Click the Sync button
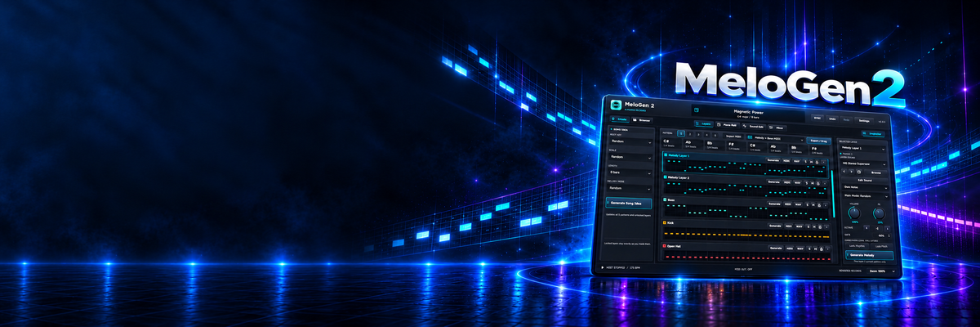The width and height of the screenshot is (980, 327). tap(817, 119)
